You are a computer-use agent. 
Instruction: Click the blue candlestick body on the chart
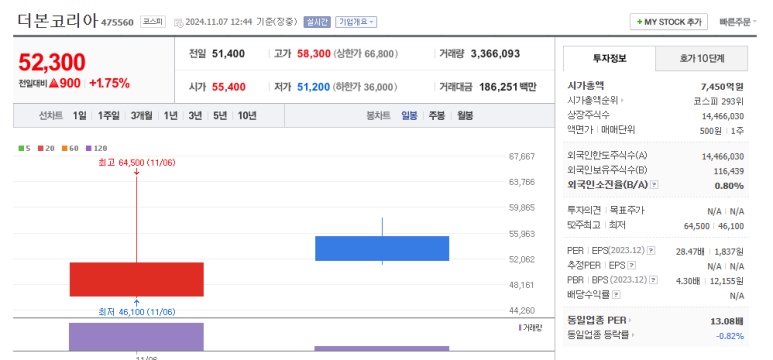point(382,248)
